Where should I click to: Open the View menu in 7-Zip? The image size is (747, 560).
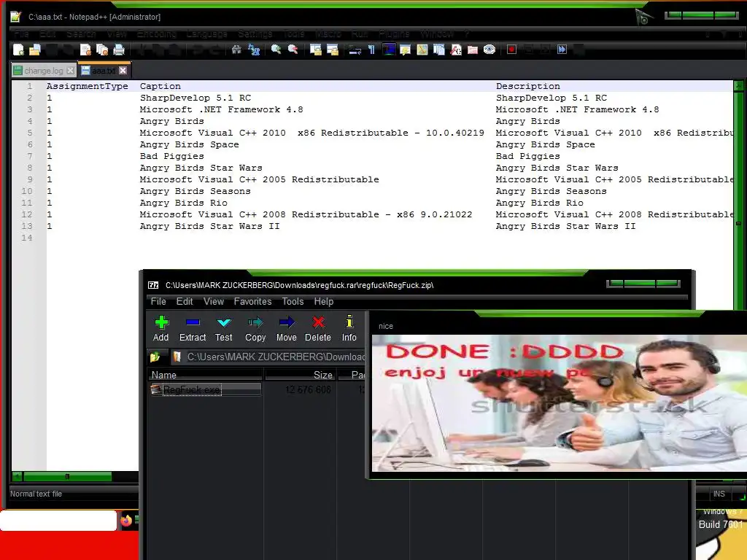tap(214, 301)
